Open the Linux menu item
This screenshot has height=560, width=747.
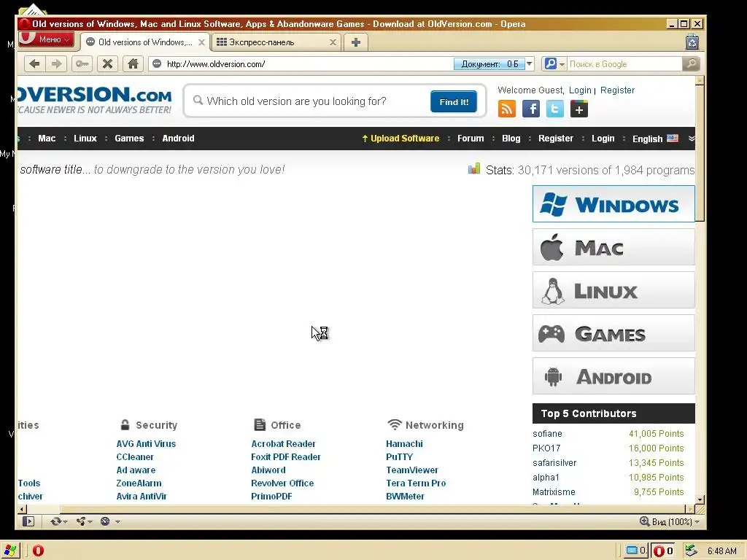85,139
